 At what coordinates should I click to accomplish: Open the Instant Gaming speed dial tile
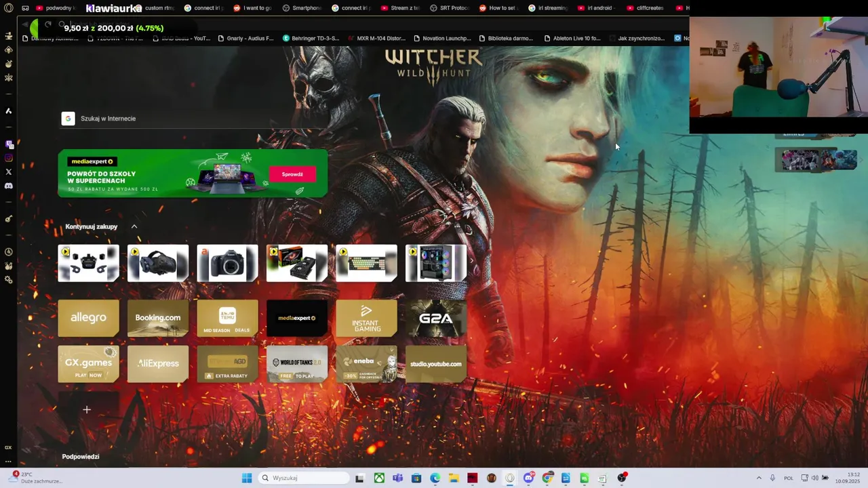pos(366,318)
